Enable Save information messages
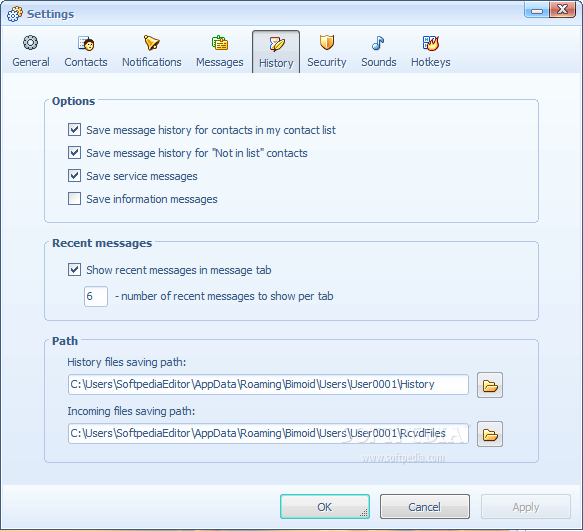The image size is (583, 531). pyautogui.click(x=74, y=199)
